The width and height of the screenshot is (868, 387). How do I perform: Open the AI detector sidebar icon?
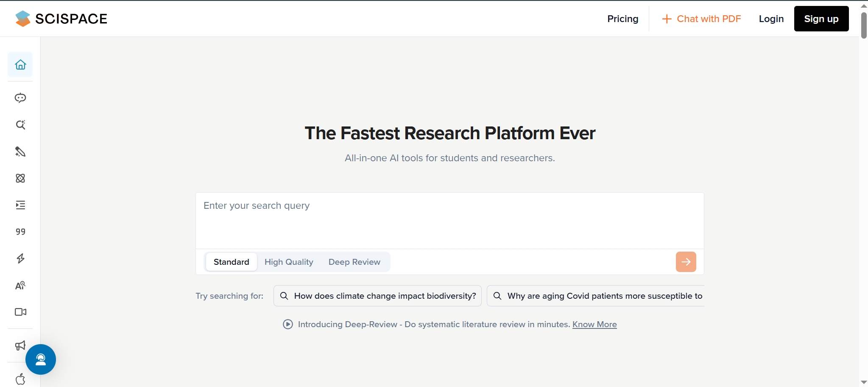[x=20, y=285]
